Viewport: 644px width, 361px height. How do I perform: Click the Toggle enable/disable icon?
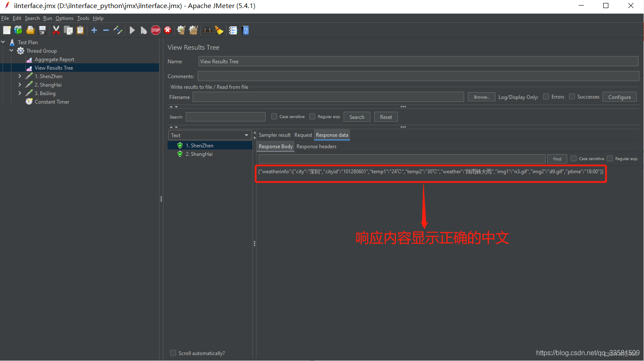coord(118,30)
